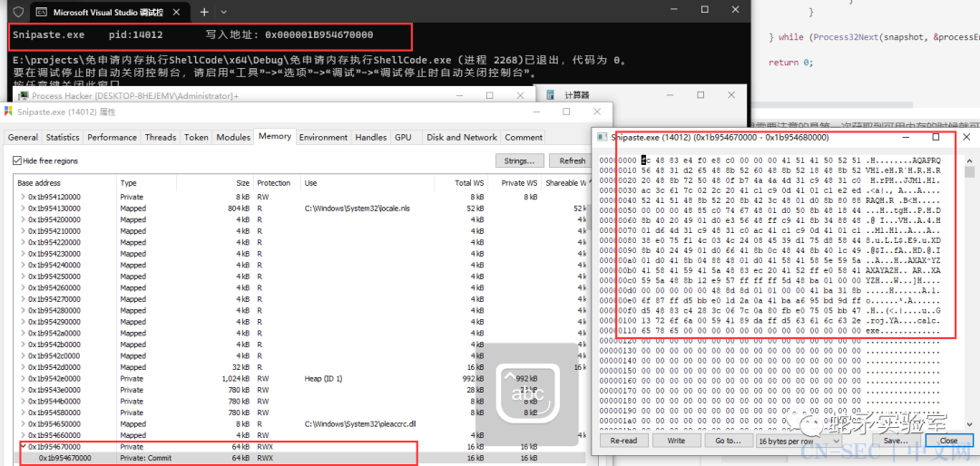The width and height of the screenshot is (980, 466).
Task: Click the hex viewer window title icon
Action: tap(603, 137)
